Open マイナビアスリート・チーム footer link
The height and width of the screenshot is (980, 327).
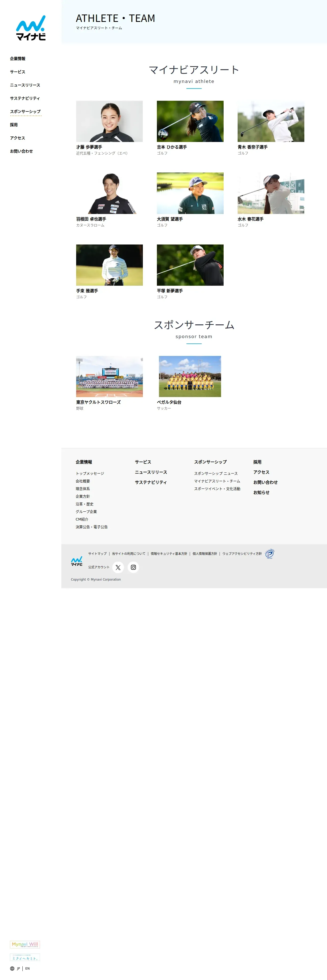coord(217,481)
